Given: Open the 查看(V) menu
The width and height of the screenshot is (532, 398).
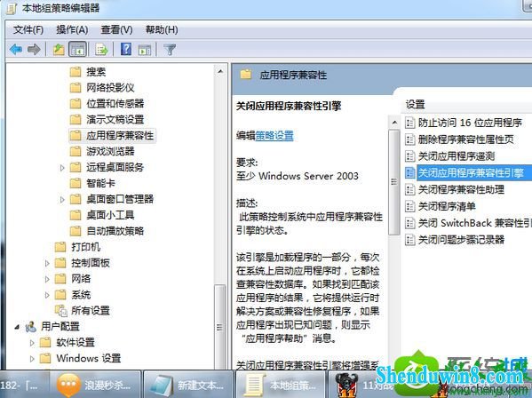Looking at the screenshot, I should point(116,30).
